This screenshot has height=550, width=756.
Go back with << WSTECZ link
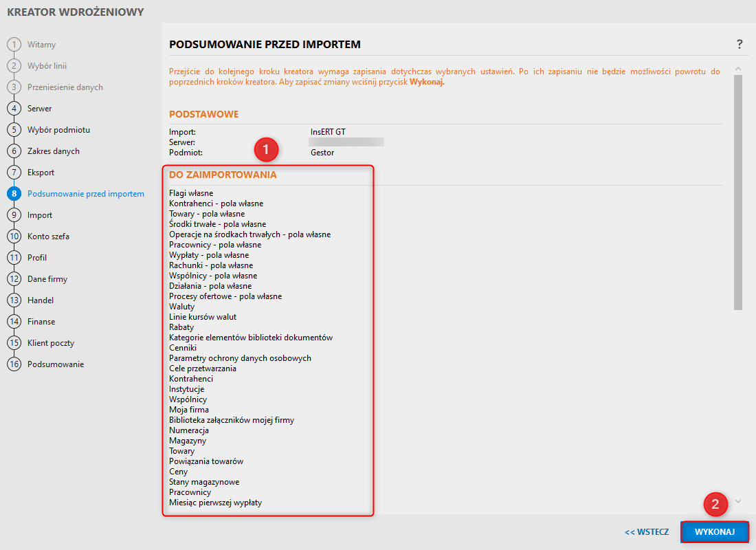(647, 531)
